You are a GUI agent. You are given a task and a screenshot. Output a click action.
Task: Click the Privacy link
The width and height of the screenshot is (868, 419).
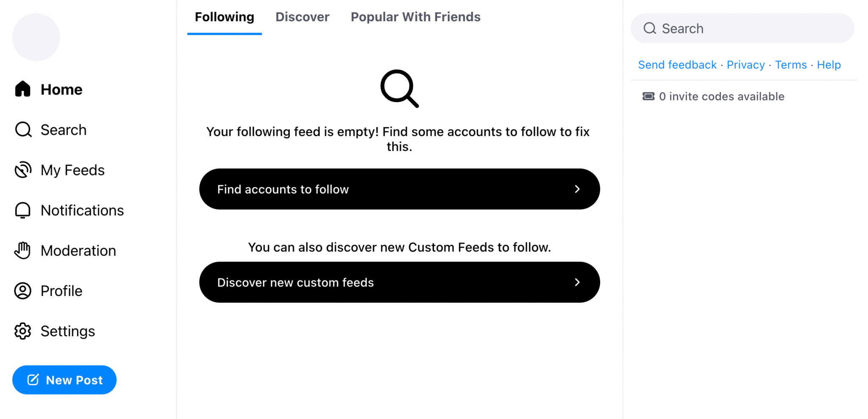(746, 64)
